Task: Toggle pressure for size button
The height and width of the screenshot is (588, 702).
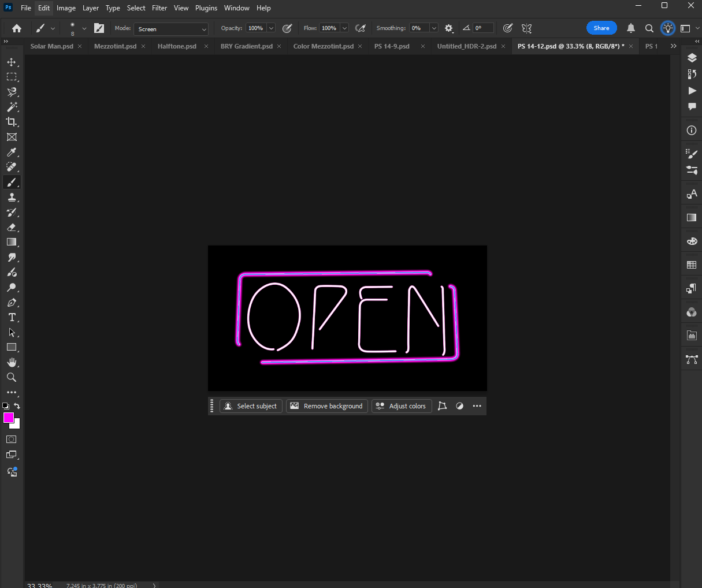Action: (x=508, y=28)
